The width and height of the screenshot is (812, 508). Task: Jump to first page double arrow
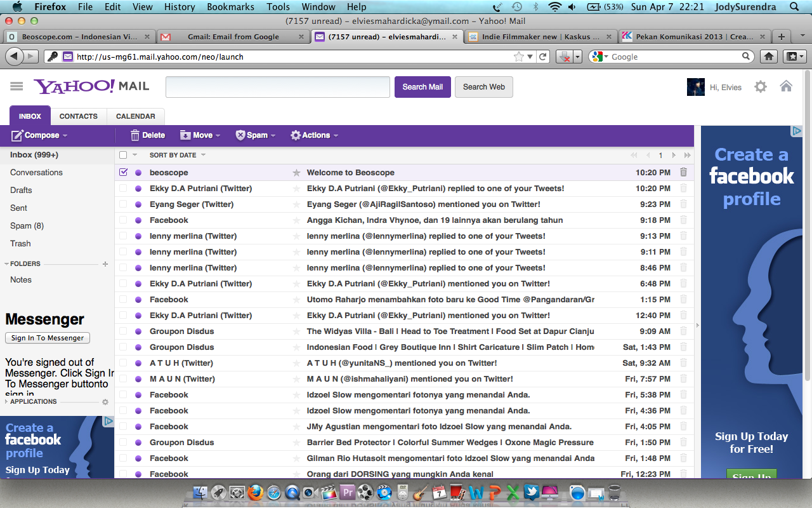point(634,156)
